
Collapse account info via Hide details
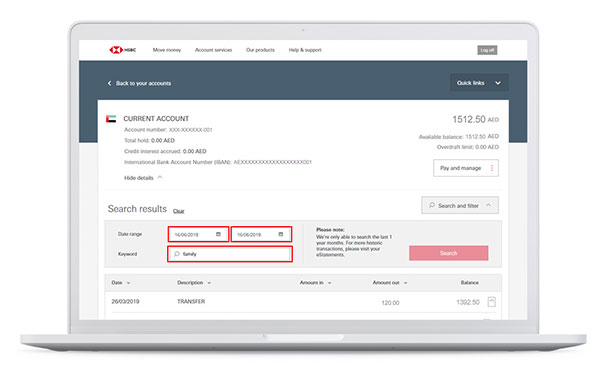(x=143, y=178)
